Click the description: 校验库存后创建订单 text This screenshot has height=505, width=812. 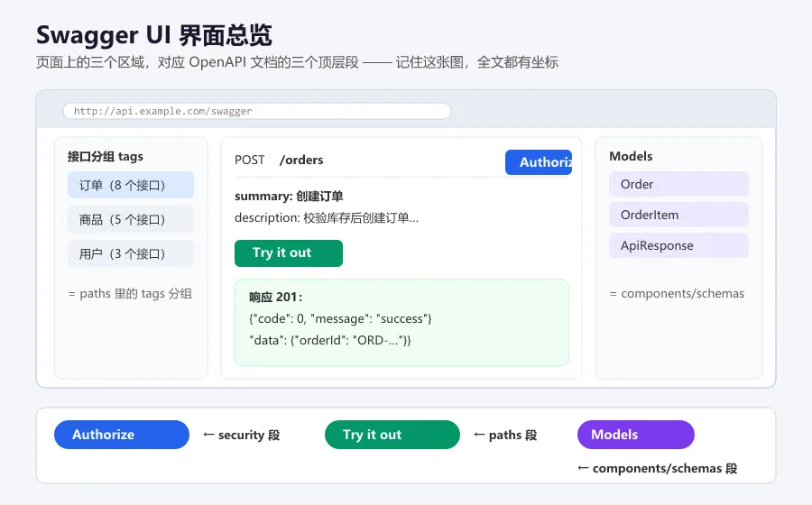tap(327, 218)
